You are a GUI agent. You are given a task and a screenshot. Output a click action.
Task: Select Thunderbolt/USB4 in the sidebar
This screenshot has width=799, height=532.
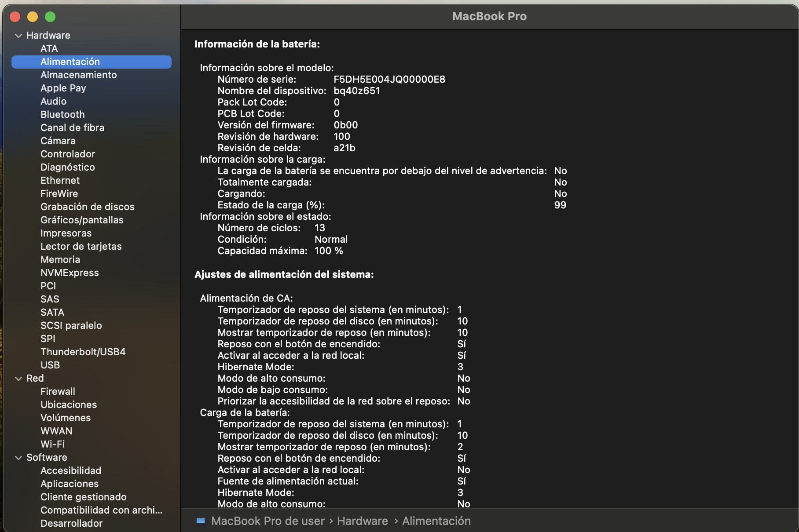pyautogui.click(x=83, y=352)
